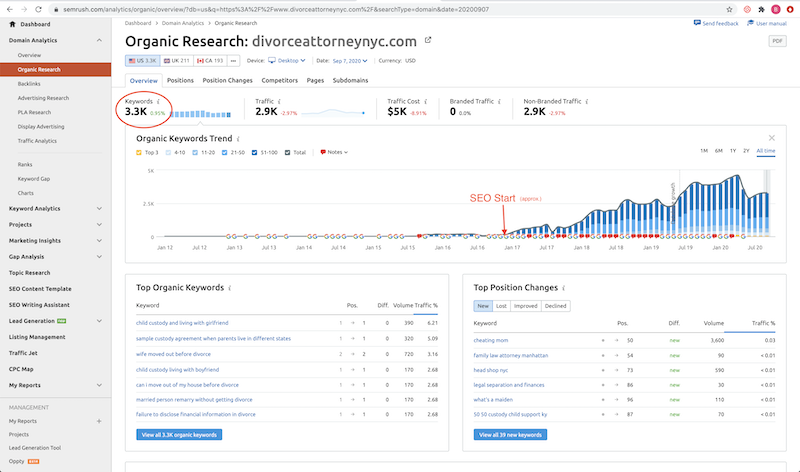The image size is (800, 472).
Task: Click the Desktop monitor device icon
Action: (x=272, y=60)
